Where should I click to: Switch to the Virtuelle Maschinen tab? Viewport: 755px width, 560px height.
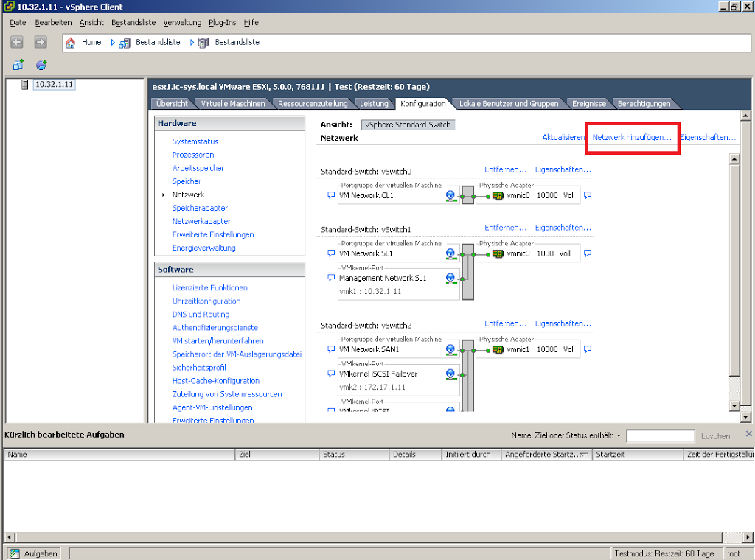(232, 104)
